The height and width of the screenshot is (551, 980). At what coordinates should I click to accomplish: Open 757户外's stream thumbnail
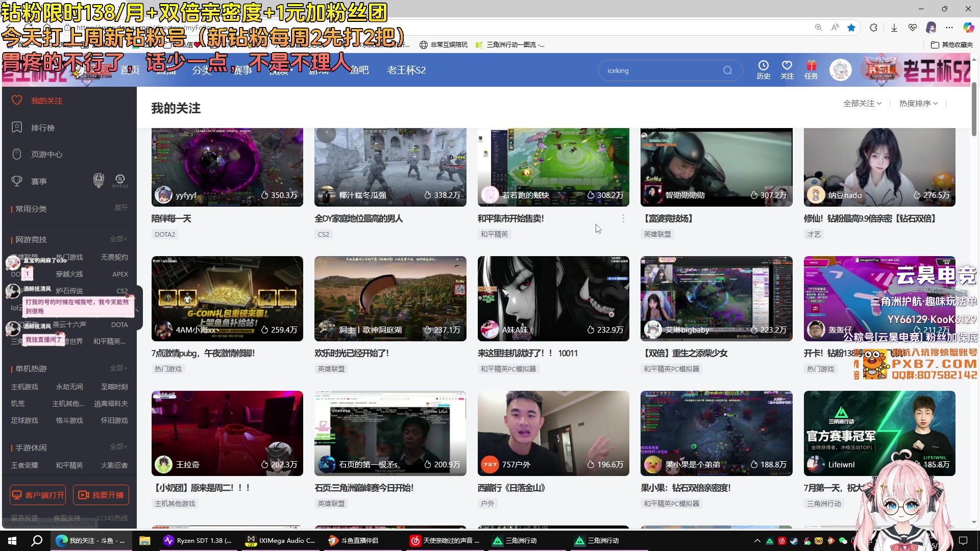pyautogui.click(x=553, y=433)
